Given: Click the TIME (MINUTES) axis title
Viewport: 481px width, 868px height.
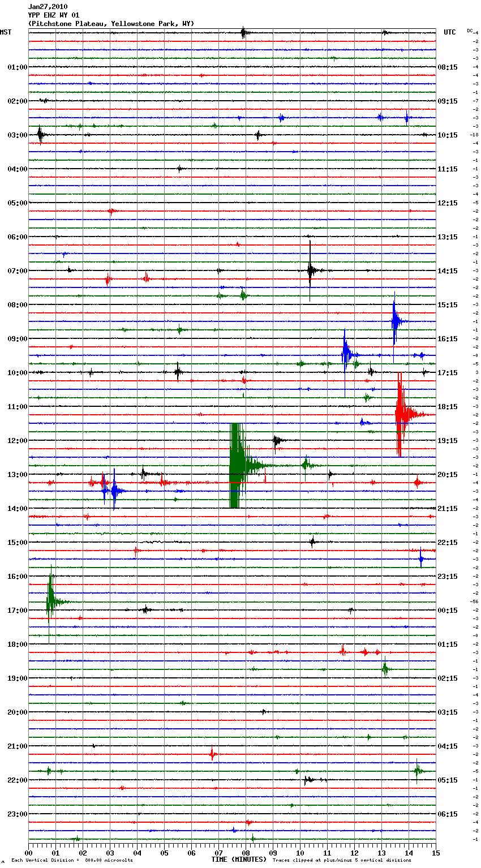Looking at the screenshot, I should (x=238, y=860).
